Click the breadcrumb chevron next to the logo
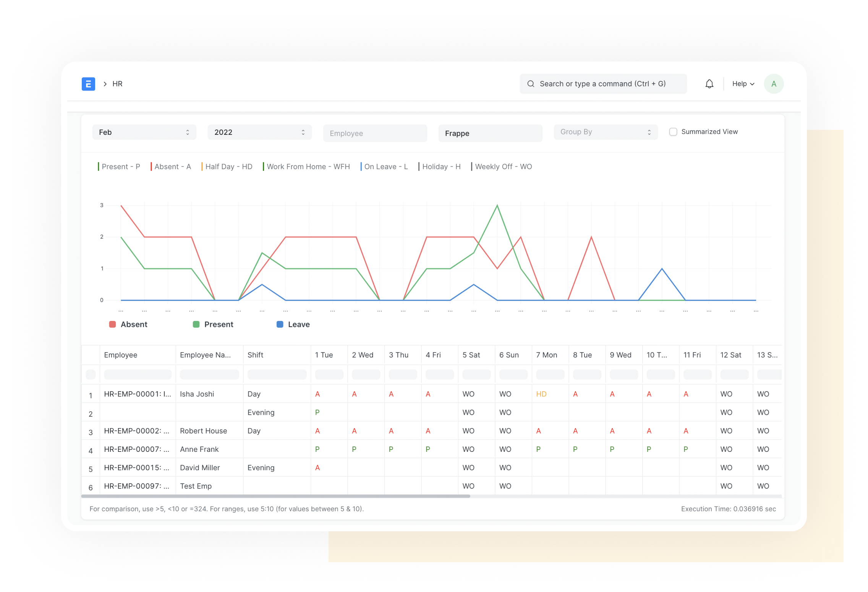 tap(105, 84)
